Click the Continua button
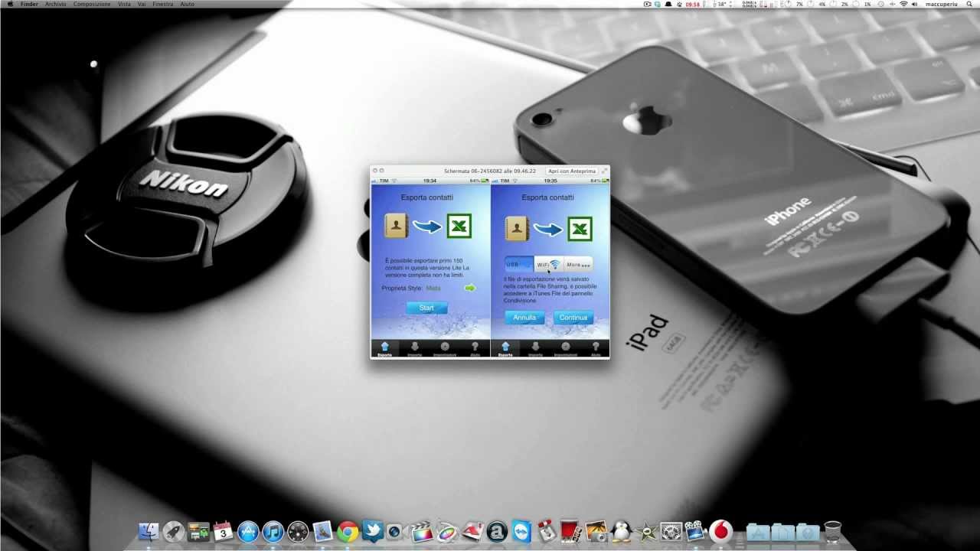This screenshot has width=980, height=551. coord(573,318)
